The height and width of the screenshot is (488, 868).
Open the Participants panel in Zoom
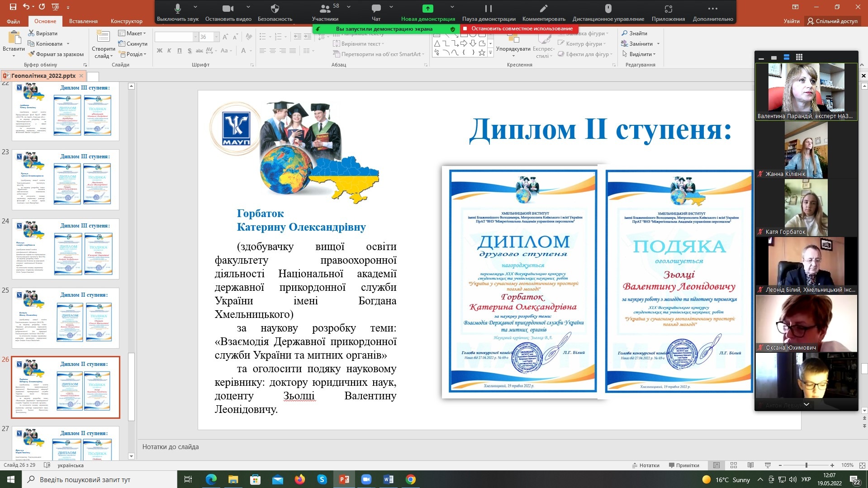point(325,9)
